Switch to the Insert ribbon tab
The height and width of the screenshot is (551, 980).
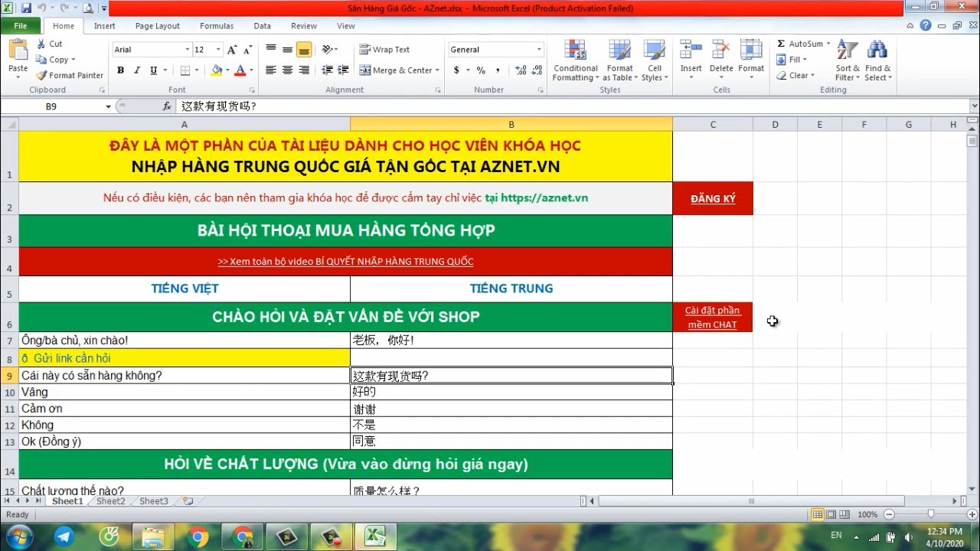click(105, 25)
